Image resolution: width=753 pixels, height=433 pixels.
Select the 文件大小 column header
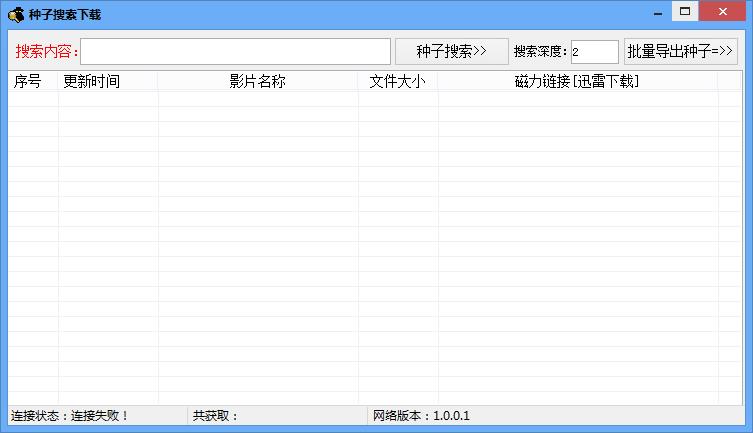pyautogui.click(x=397, y=82)
